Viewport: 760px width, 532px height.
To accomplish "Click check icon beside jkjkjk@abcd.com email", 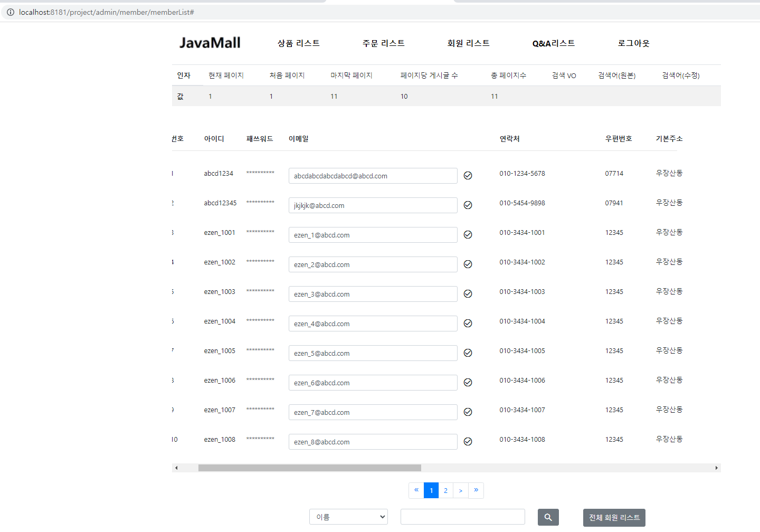I will [468, 205].
